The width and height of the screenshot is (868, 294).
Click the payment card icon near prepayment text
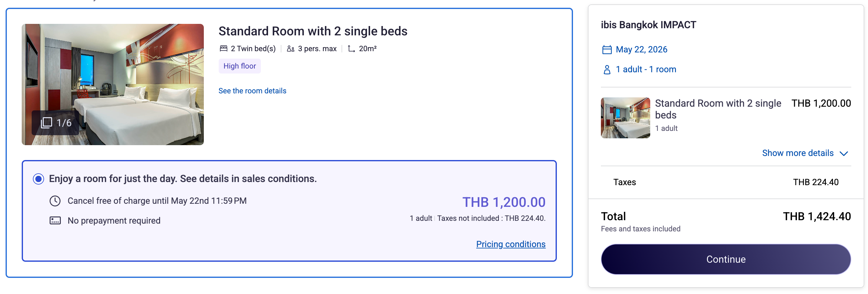pos(55,220)
